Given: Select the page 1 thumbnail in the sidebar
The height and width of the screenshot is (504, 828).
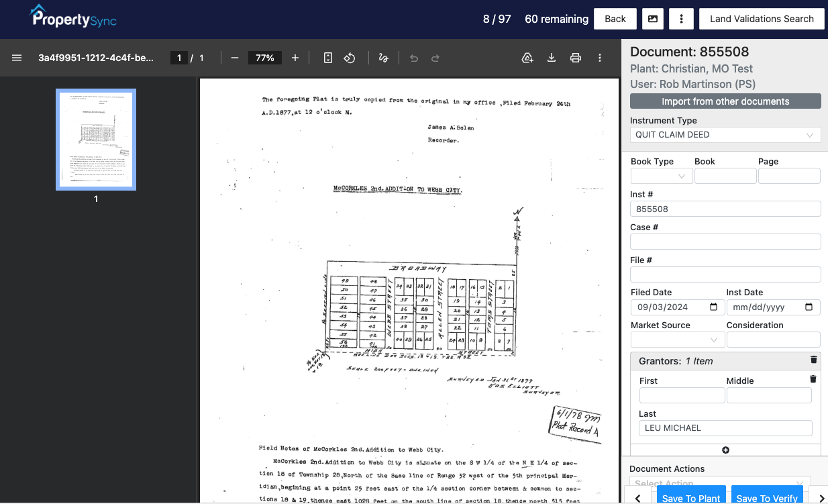Looking at the screenshot, I should (95, 139).
